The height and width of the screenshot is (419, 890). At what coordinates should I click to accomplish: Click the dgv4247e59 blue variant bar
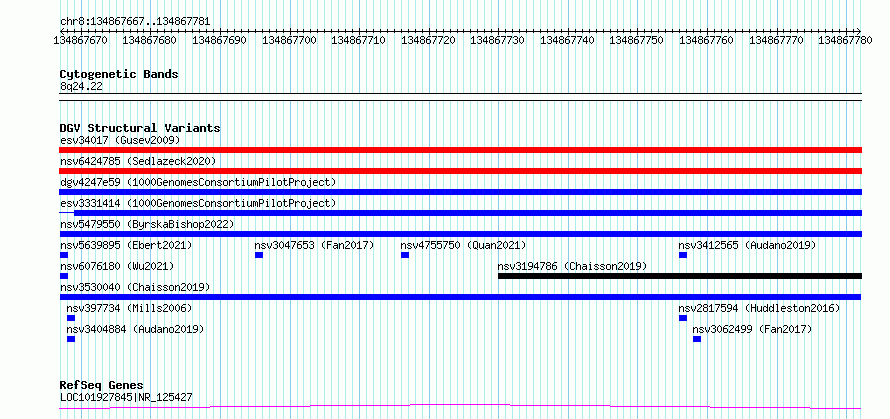coord(460,192)
